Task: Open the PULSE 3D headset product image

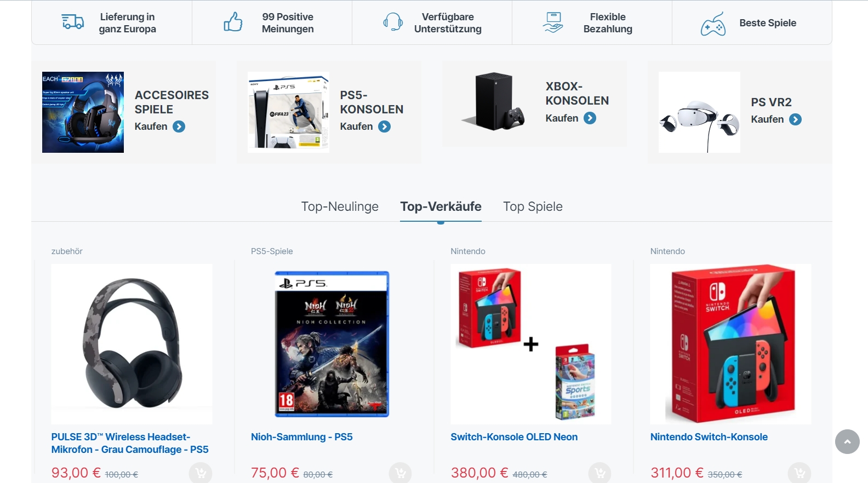Action: (132, 344)
